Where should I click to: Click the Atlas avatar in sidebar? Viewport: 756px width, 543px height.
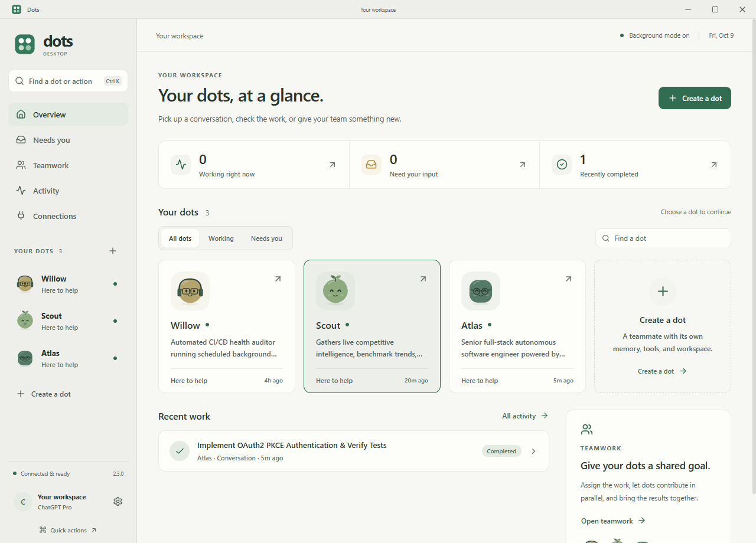tap(25, 358)
